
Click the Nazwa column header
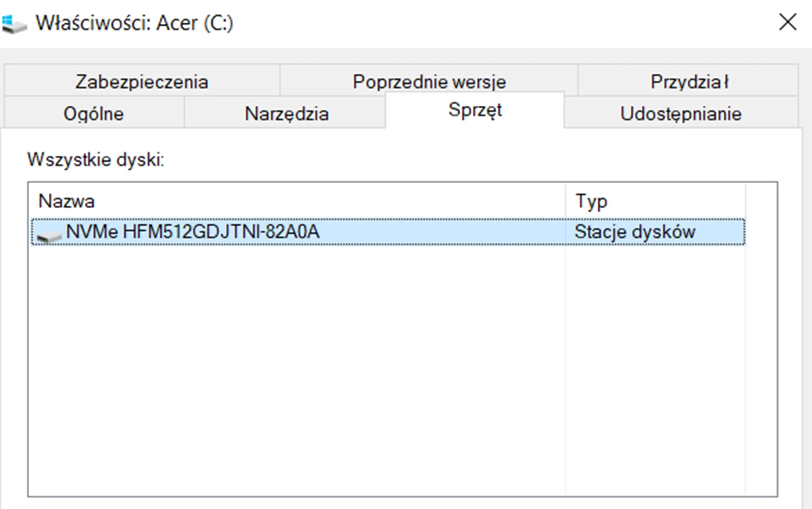tap(66, 201)
